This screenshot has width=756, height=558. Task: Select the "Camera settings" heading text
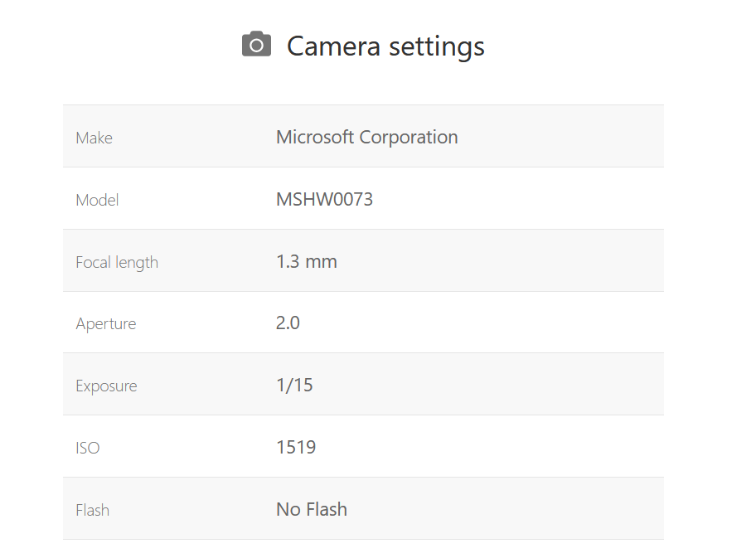pyautogui.click(x=385, y=46)
